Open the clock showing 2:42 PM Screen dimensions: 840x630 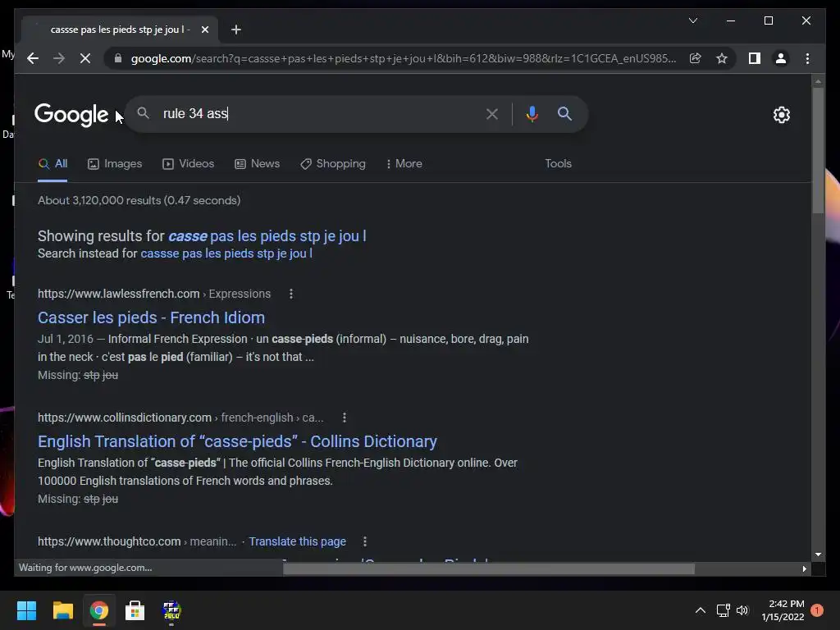(x=783, y=610)
